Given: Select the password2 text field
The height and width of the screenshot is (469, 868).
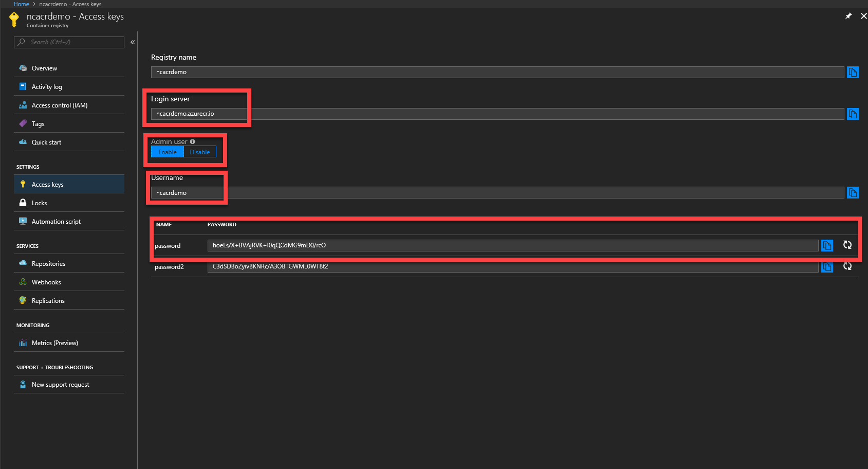Looking at the screenshot, I should [x=513, y=266].
